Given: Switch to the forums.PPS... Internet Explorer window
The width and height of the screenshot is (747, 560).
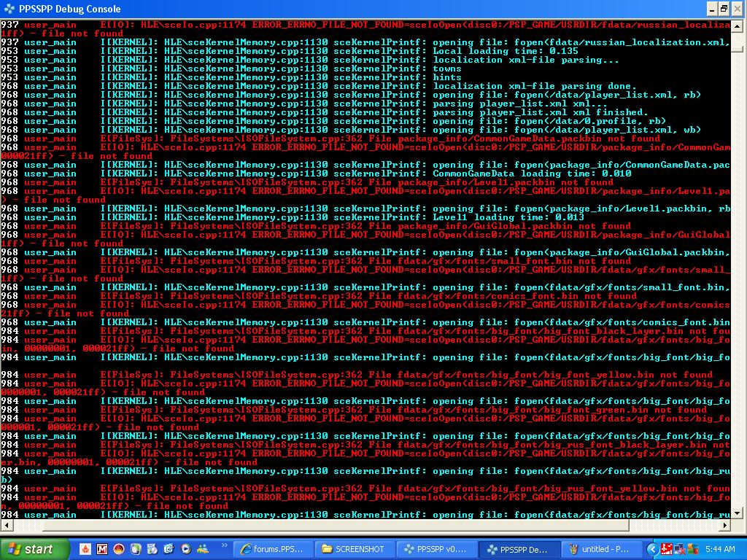Looking at the screenshot, I should click(273, 549).
